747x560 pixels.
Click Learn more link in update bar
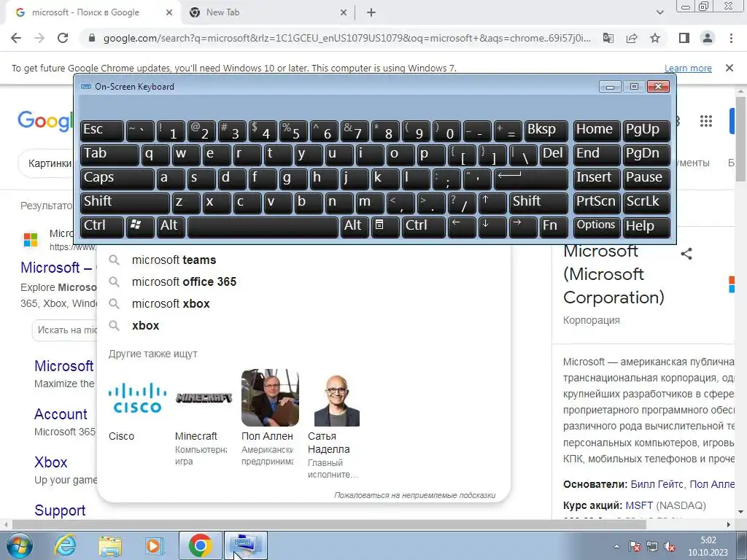click(x=687, y=68)
